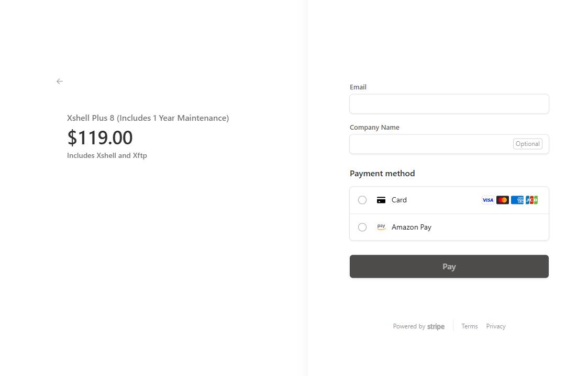Click the Amazon Pay logo icon
The height and width of the screenshot is (376, 588).
[x=381, y=227]
